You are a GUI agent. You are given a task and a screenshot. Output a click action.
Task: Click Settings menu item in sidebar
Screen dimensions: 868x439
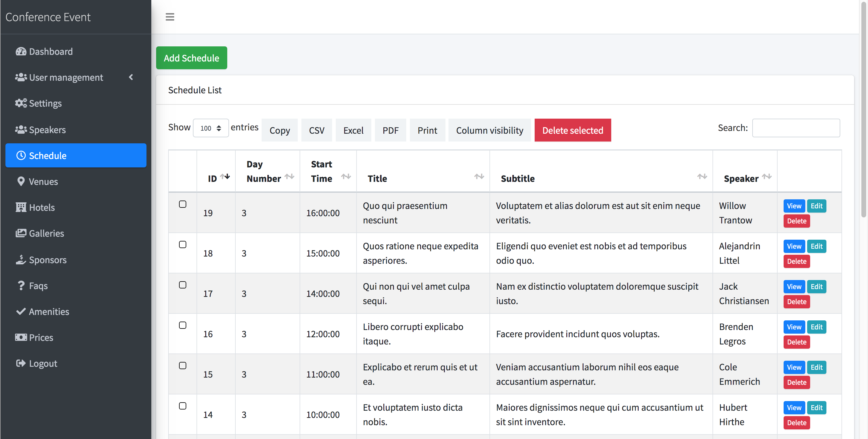pyautogui.click(x=46, y=103)
